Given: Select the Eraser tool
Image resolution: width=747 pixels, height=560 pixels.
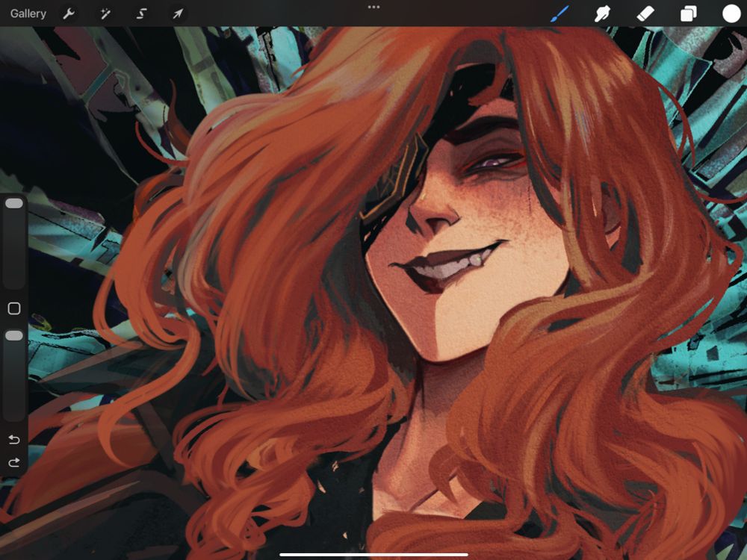Looking at the screenshot, I should click(645, 13).
